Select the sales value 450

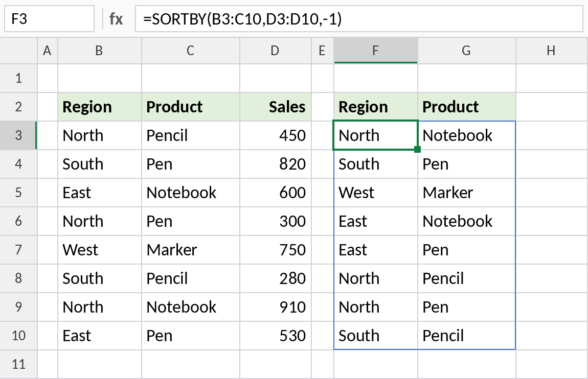pos(276,135)
